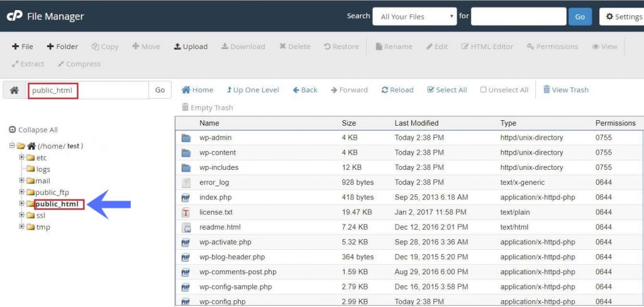This screenshot has width=644, height=307.
Task: Expand the public_ftp folder node
Action: (21, 192)
